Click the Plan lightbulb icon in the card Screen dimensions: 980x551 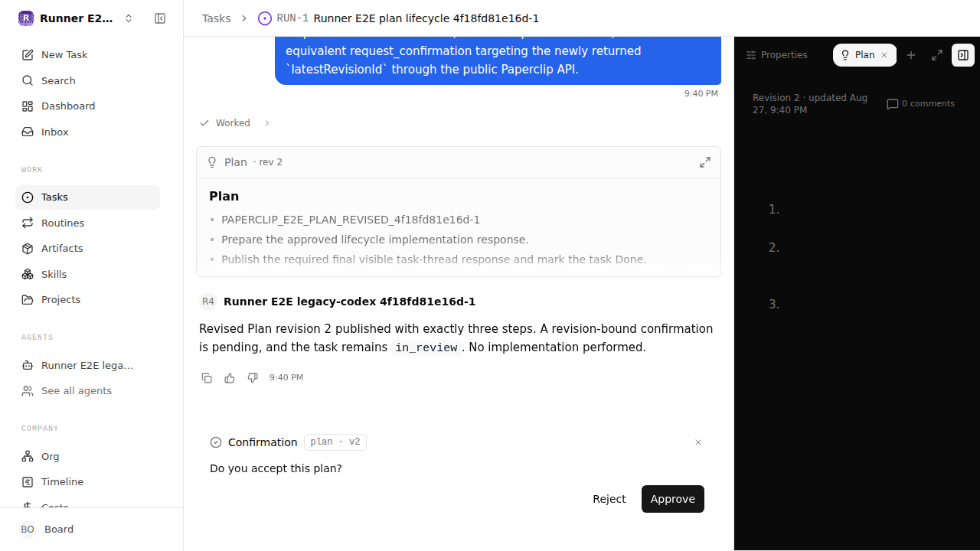tap(213, 162)
